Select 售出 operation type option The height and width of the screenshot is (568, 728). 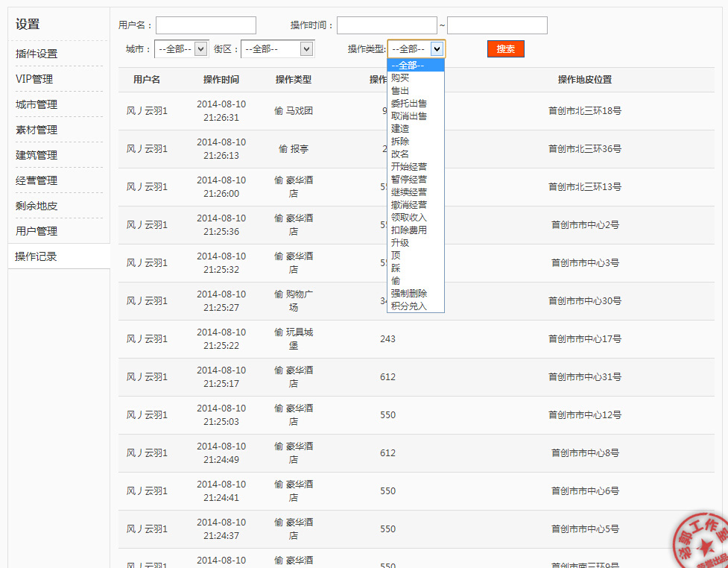(x=416, y=90)
